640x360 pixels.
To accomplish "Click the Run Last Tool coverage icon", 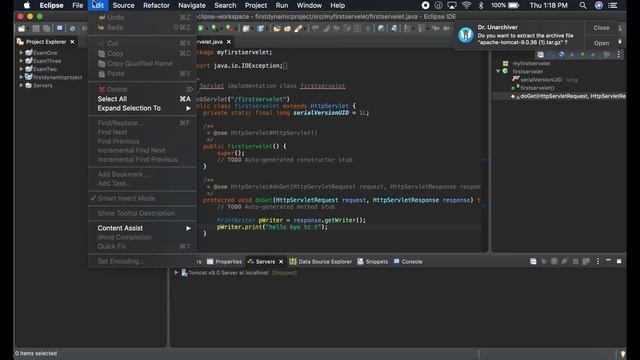I will (214, 28).
